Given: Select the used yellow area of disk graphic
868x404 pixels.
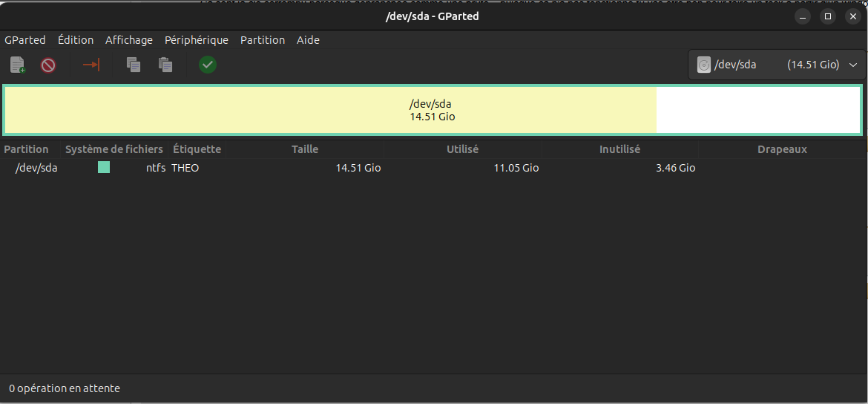Looking at the screenshot, I should pyautogui.click(x=330, y=110).
